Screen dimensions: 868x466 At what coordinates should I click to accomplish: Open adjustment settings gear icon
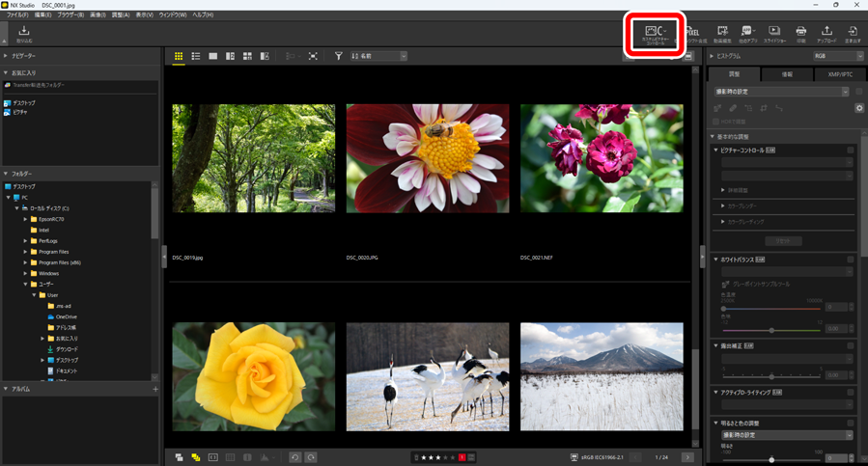click(858, 108)
